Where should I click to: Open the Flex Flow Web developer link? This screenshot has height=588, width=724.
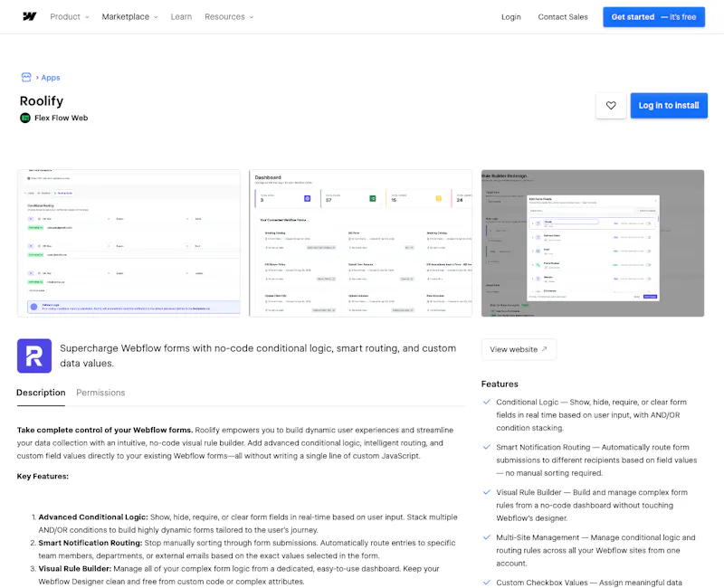pos(61,119)
